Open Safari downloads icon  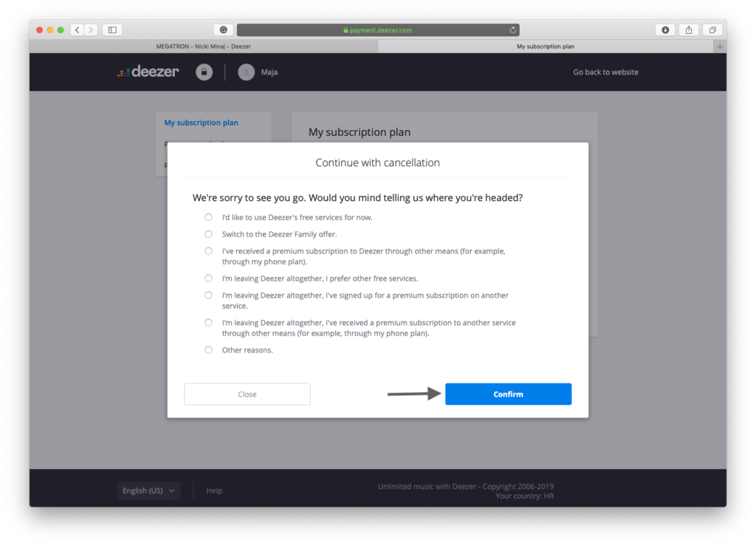(x=665, y=30)
